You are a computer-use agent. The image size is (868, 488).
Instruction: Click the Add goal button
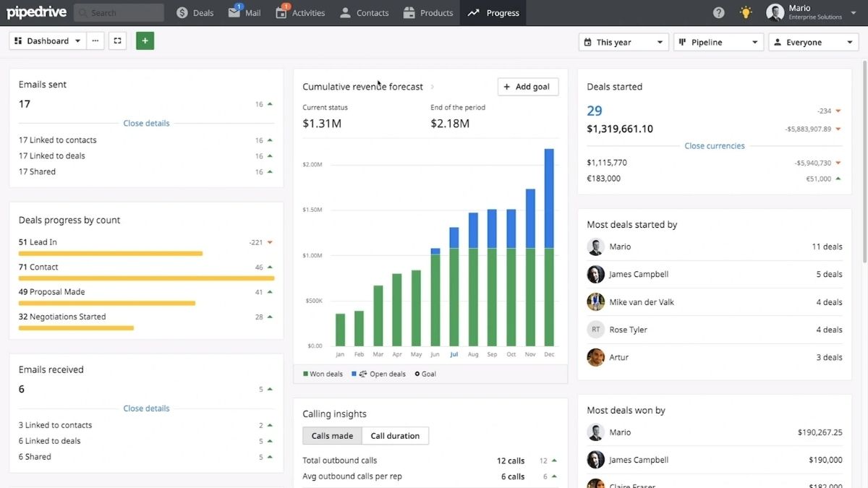[528, 86]
